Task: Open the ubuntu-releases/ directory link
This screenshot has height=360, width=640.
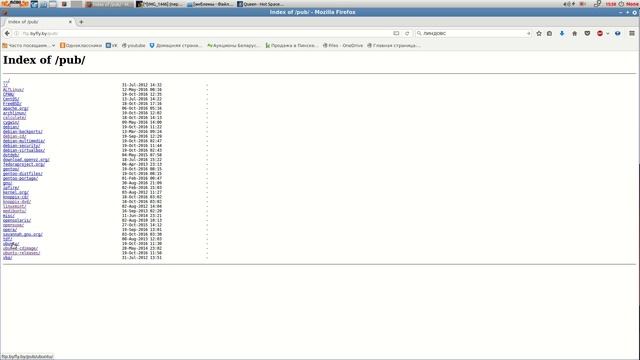Action: (x=22, y=253)
